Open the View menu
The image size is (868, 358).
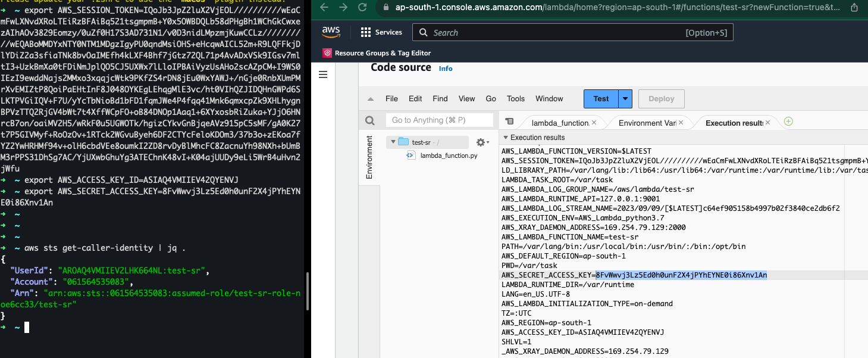point(467,99)
